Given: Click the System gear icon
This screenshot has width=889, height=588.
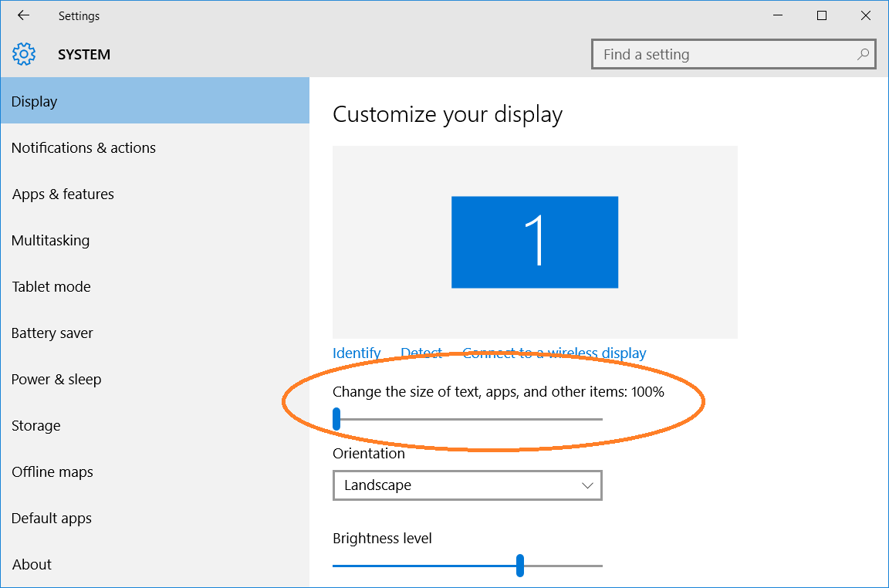Looking at the screenshot, I should pyautogui.click(x=25, y=54).
